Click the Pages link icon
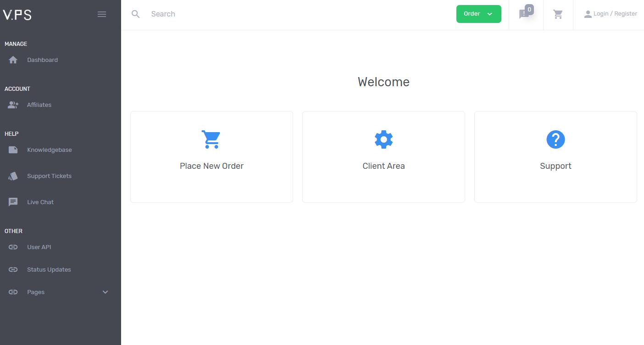 coord(13,292)
